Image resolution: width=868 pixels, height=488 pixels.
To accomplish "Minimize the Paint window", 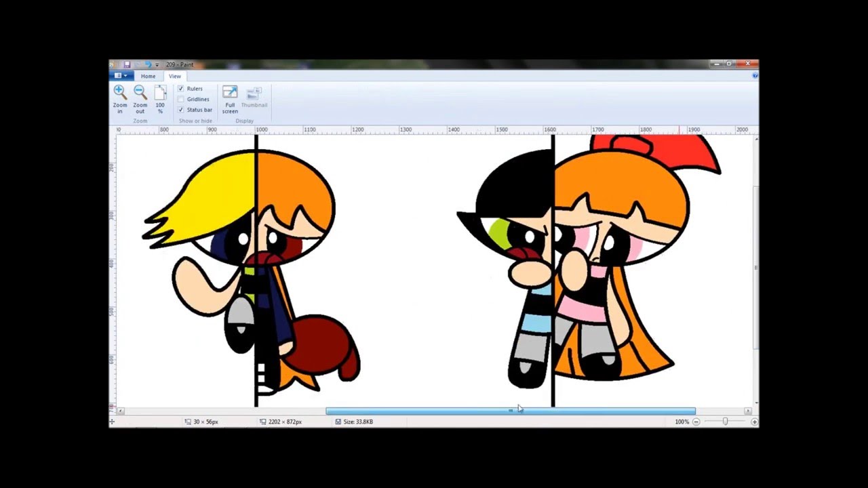I will click(717, 64).
